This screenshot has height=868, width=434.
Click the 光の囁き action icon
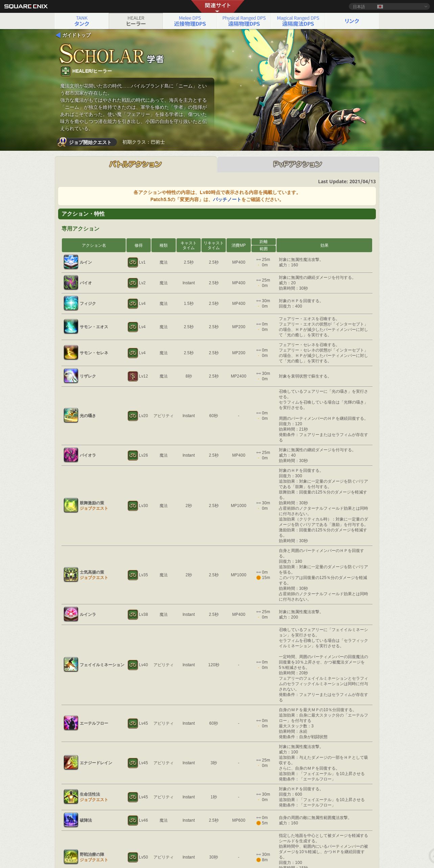point(71,416)
